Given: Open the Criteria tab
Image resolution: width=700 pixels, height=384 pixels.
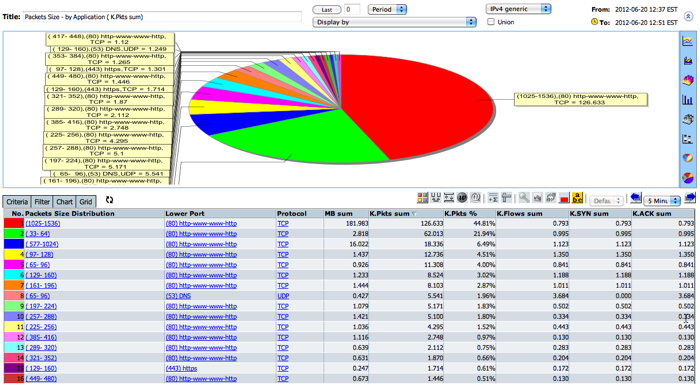Looking at the screenshot, I should [17, 202].
